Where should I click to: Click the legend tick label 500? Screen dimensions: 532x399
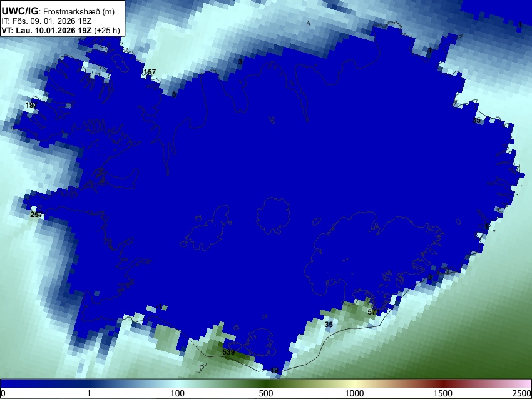click(x=265, y=393)
